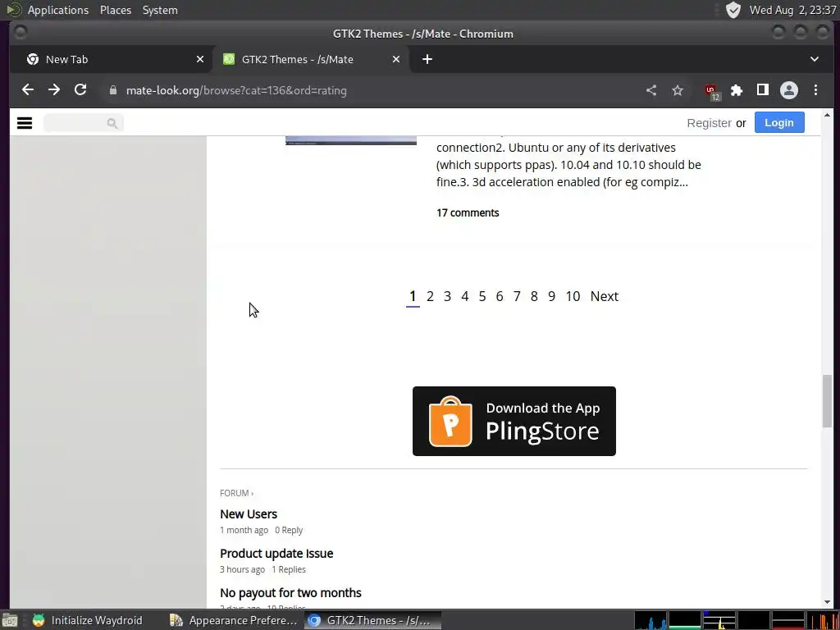Click the clock showing Wed Aug 2
Image resolution: width=840 pixels, height=630 pixels.
[x=792, y=10]
